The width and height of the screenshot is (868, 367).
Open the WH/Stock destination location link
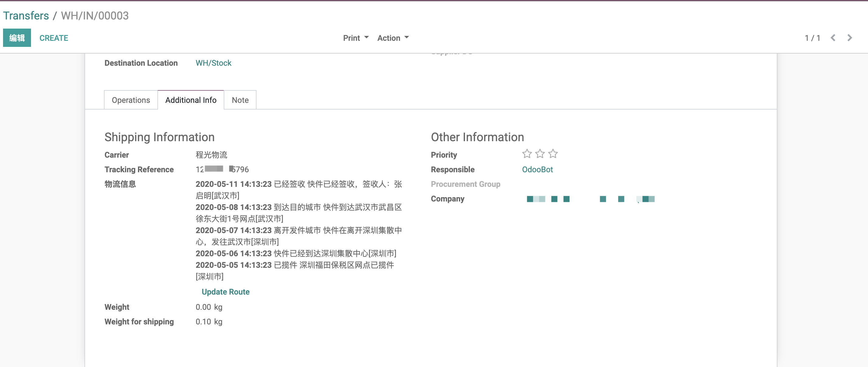[x=213, y=63]
